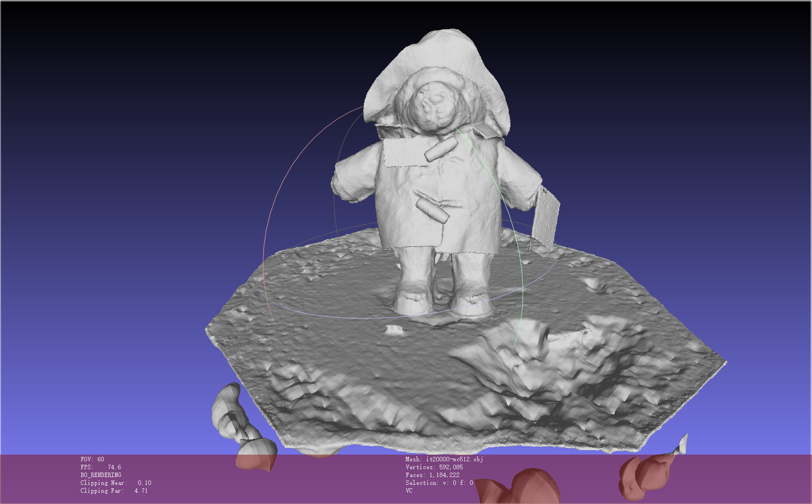Click the "Mesh: it20000-mc512.obj" filename text
Image resolution: width=812 pixels, height=504 pixels.
444,459
